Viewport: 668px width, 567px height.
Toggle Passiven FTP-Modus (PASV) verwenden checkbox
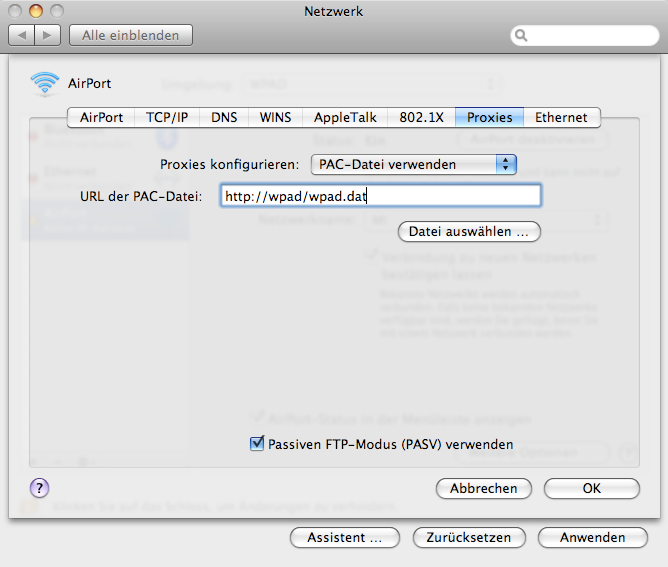click(257, 443)
